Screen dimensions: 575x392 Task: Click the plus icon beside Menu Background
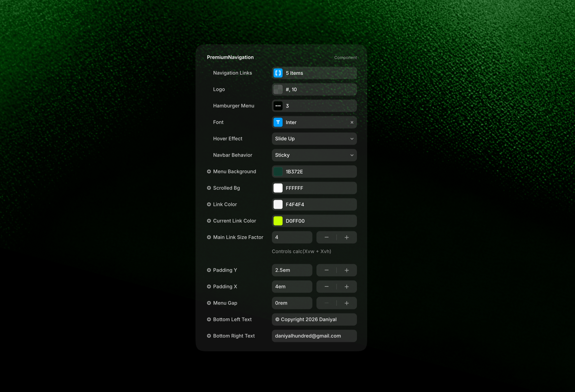(x=209, y=172)
